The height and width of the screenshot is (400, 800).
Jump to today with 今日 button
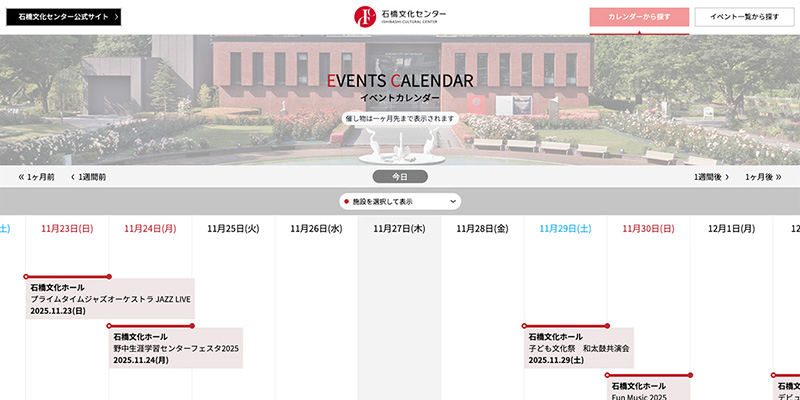pos(399,177)
